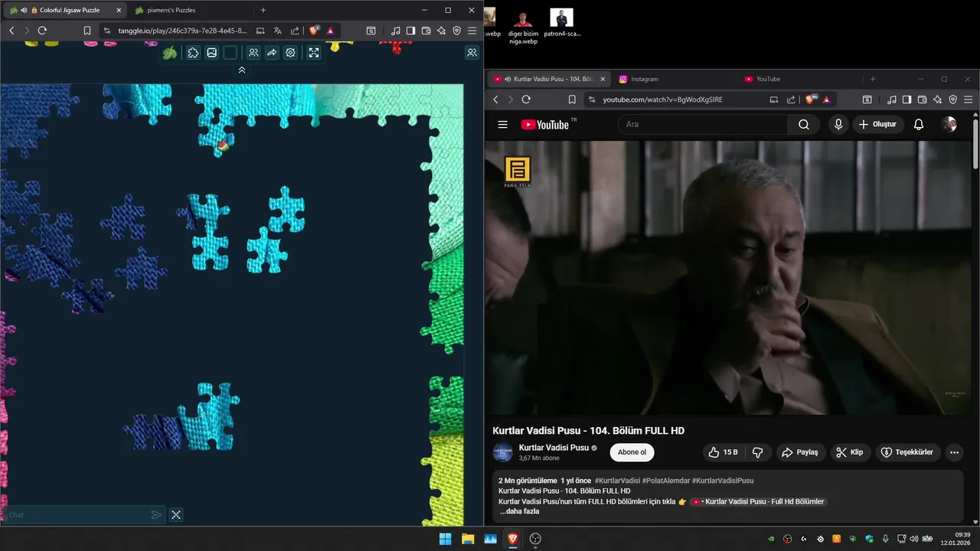The width and height of the screenshot is (980, 551).
Task: Click the Abone ol subscribe button
Action: [632, 452]
